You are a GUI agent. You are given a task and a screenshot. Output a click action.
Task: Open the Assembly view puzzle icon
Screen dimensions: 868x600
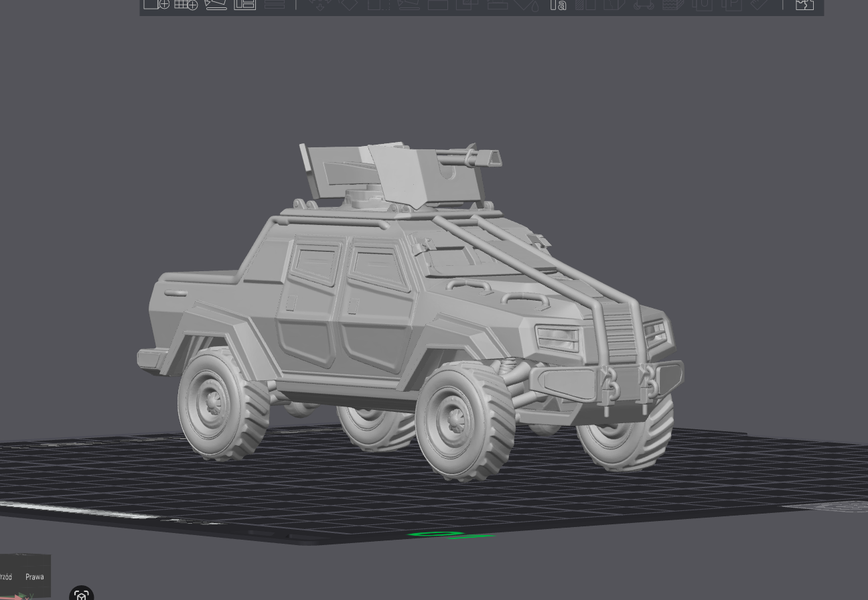click(x=804, y=4)
